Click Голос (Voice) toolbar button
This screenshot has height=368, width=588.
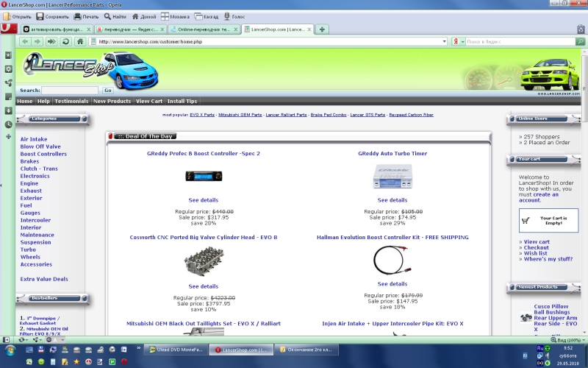click(234, 16)
